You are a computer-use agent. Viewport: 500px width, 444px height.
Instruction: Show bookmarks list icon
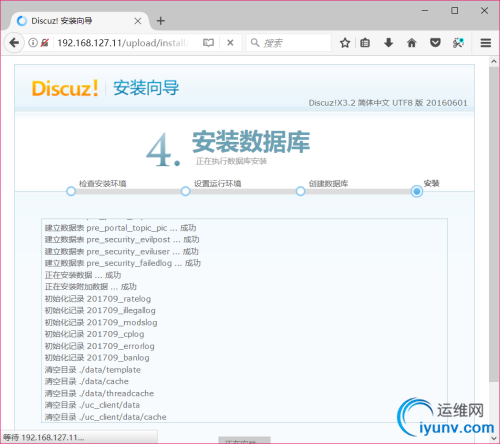point(365,43)
